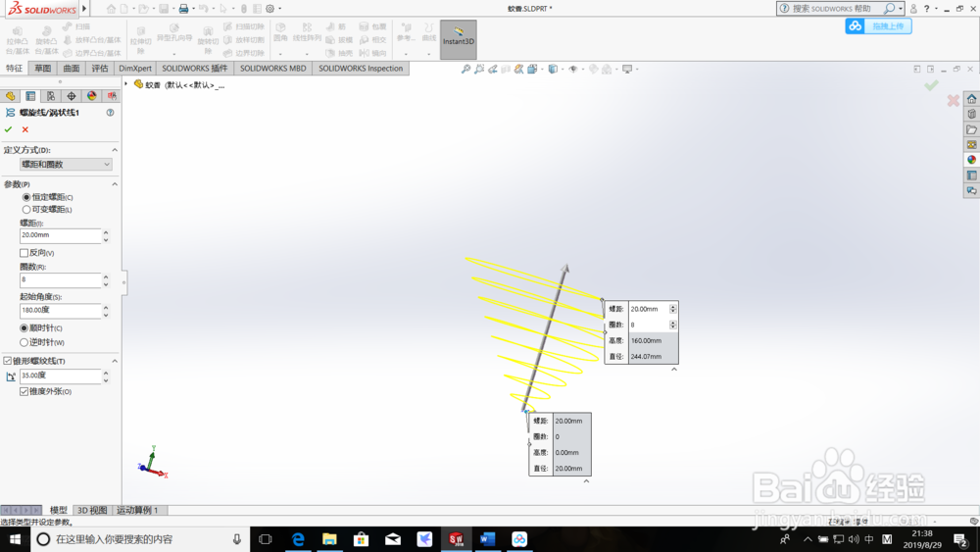Collapse 锥形螺纹线 section chevron

pos(115,361)
